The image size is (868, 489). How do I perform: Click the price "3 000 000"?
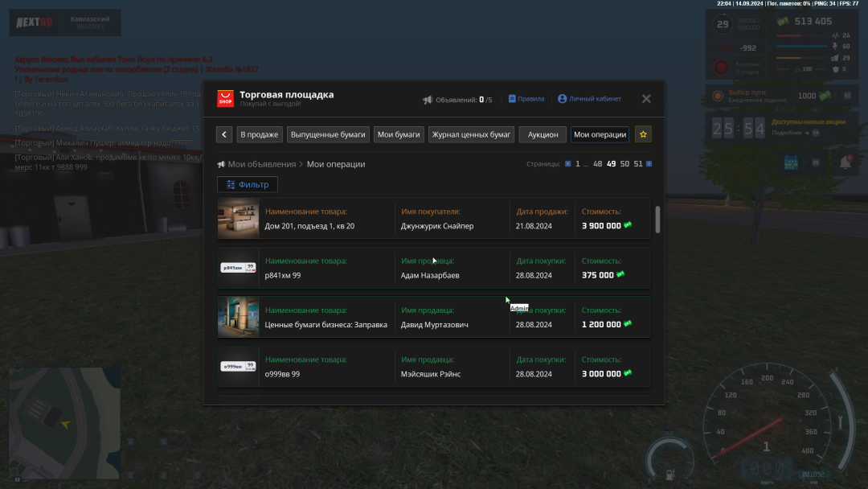(601, 374)
